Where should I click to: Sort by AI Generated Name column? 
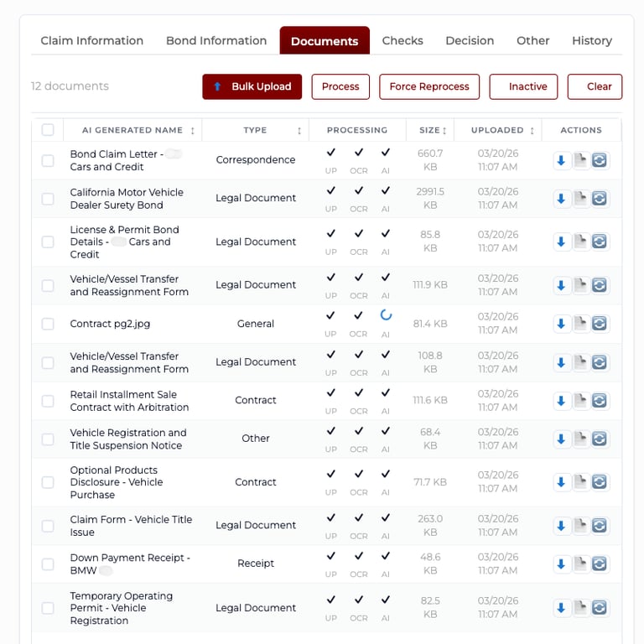(193, 131)
